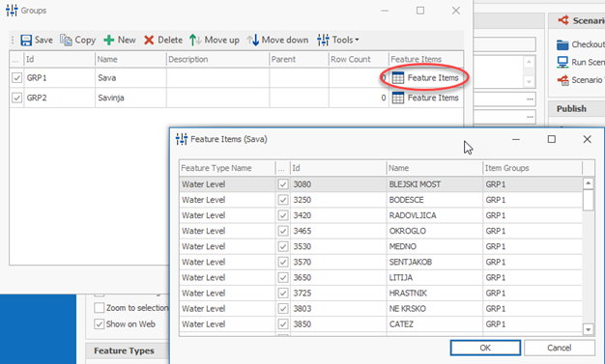Copy the selected group via toolbar

[77, 41]
